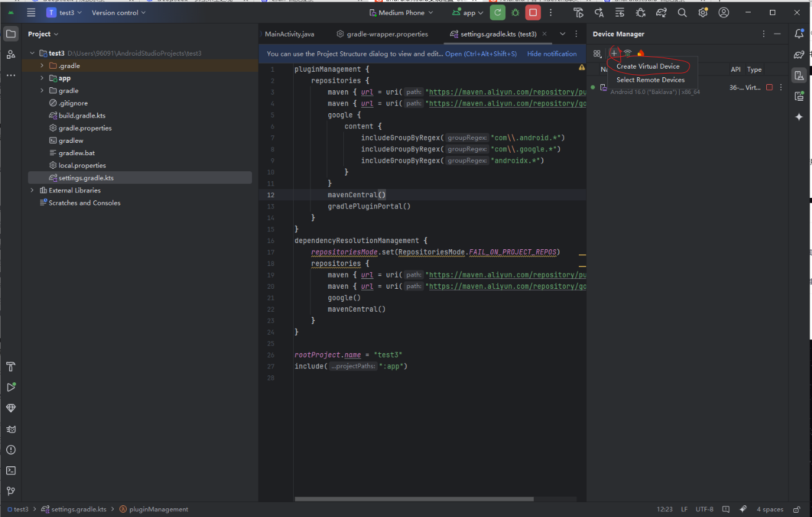
Task: Open the Running Devices sidebar icon
Action: [799, 96]
